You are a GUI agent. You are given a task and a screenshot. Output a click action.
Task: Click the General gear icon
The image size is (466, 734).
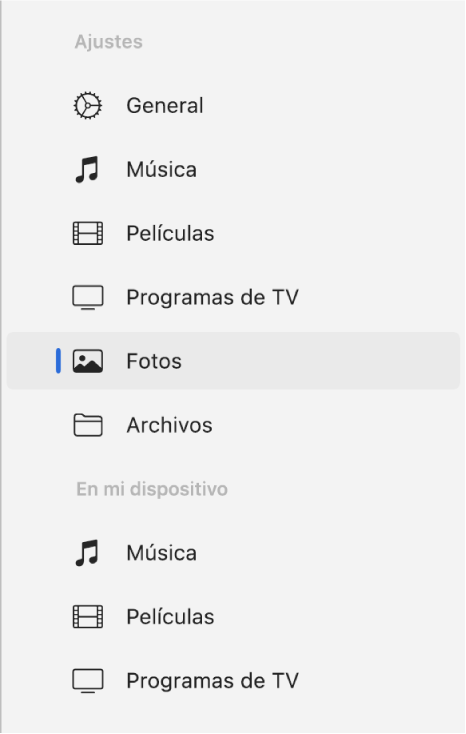click(88, 105)
